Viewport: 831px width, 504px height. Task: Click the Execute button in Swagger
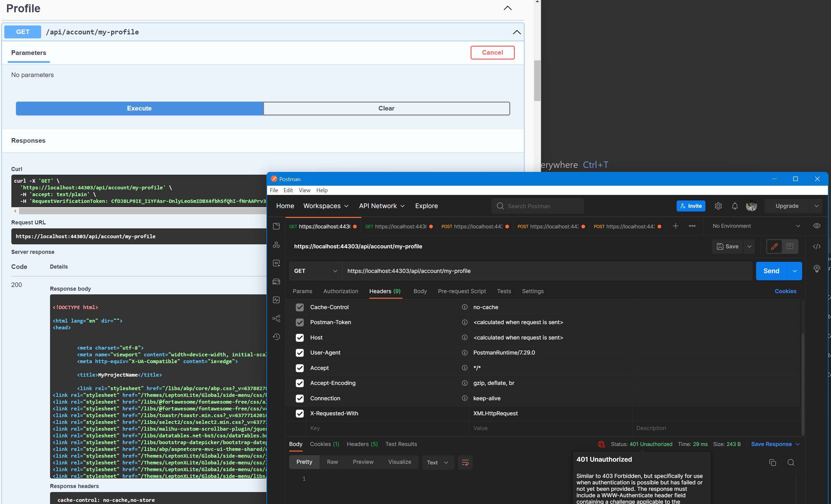pyautogui.click(x=139, y=109)
